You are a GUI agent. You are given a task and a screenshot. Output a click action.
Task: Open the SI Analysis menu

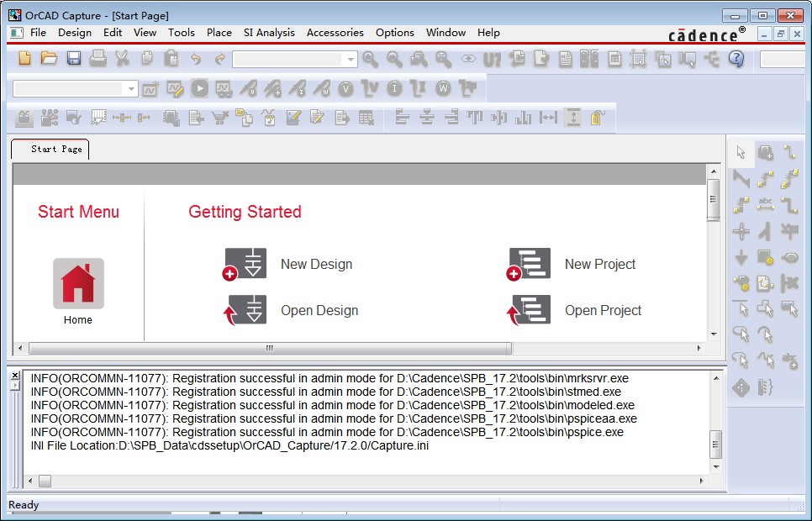pyautogui.click(x=269, y=33)
